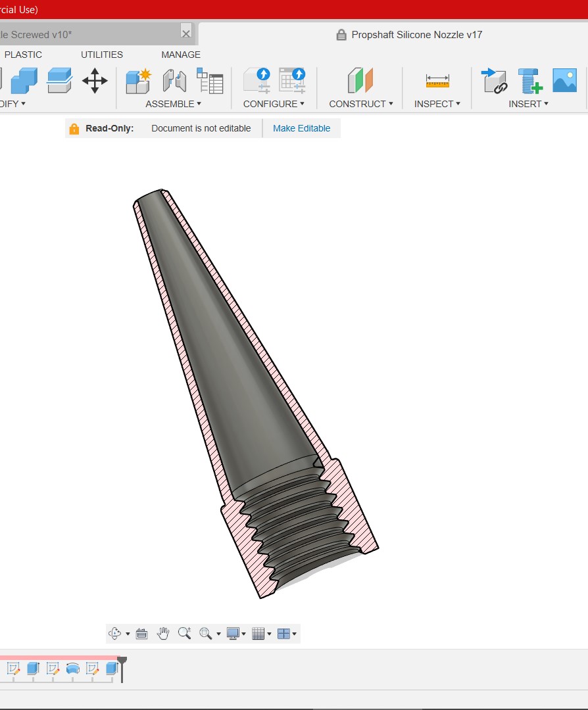Screen dimensions: 588x710
Task: Expand the ASSEMBLE dropdown menu
Action: [x=174, y=104]
